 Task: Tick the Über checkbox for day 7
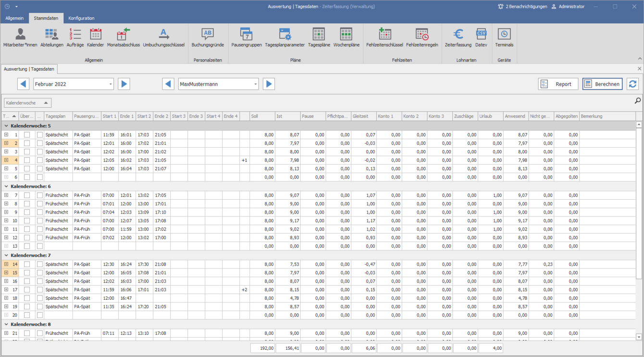pyautogui.click(x=27, y=195)
